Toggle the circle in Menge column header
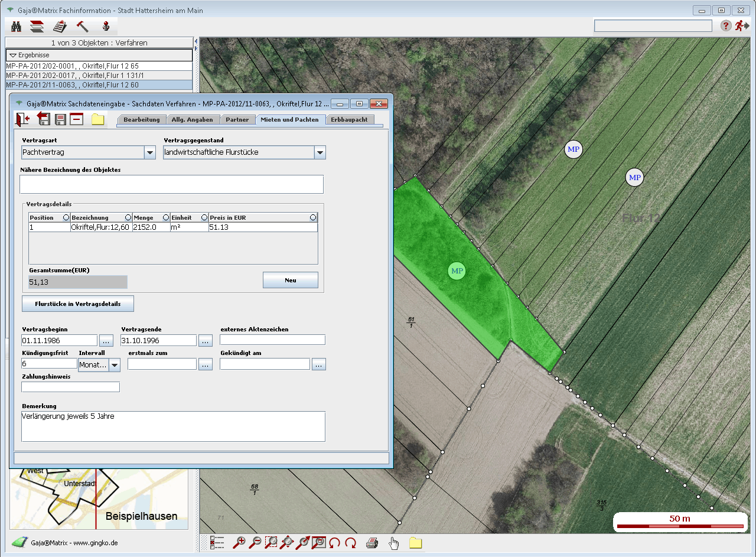Viewport: 756px width, 557px height. click(x=165, y=218)
